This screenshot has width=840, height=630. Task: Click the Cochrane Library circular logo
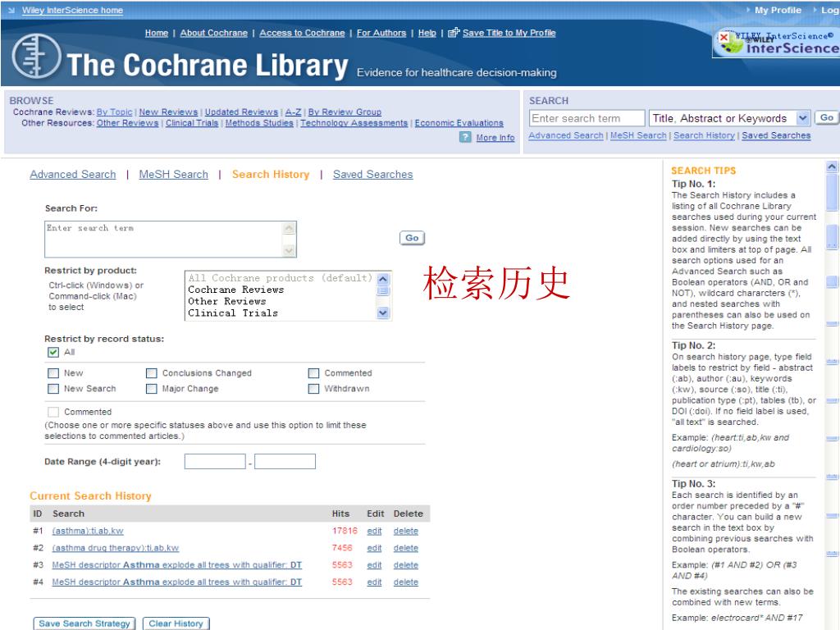36,57
